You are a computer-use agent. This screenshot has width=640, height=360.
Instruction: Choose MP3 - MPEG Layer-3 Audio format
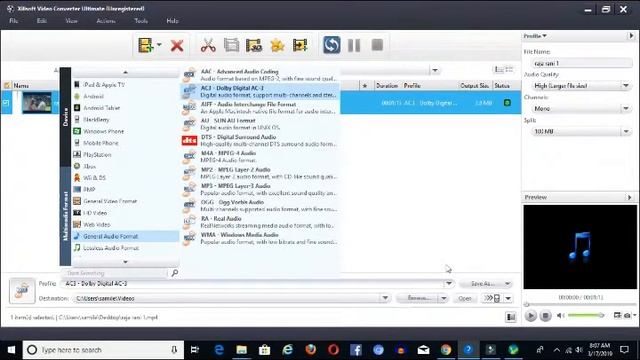260,189
